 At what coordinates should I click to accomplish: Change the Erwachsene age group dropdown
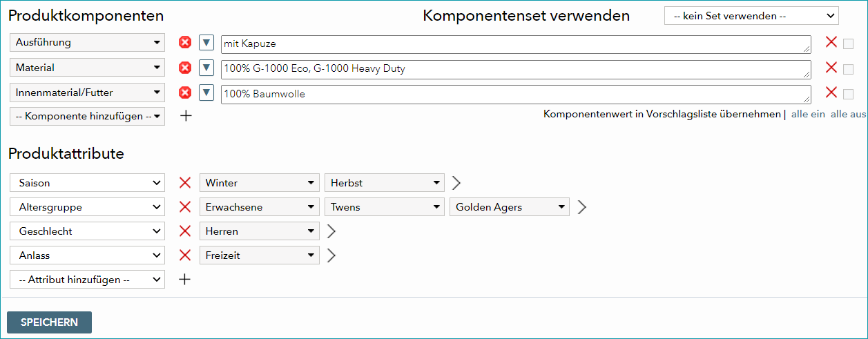260,207
